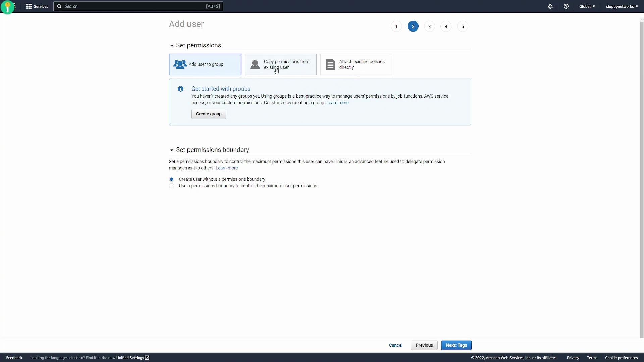Collapse the Set permissions boundary section
The height and width of the screenshot is (362, 644).
(172, 150)
